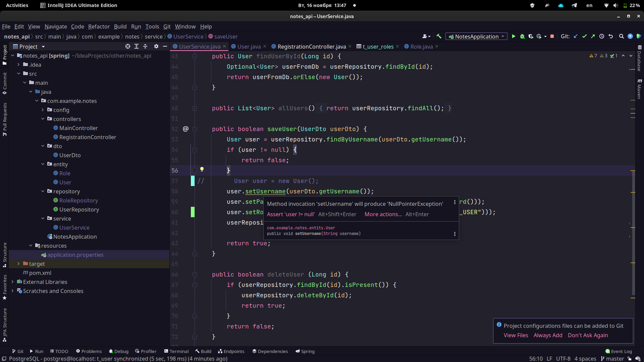Viewport: 644px width, 362px height.
Task: Click the 56:10 cursor position indicator
Action: (x=536, y=359)
